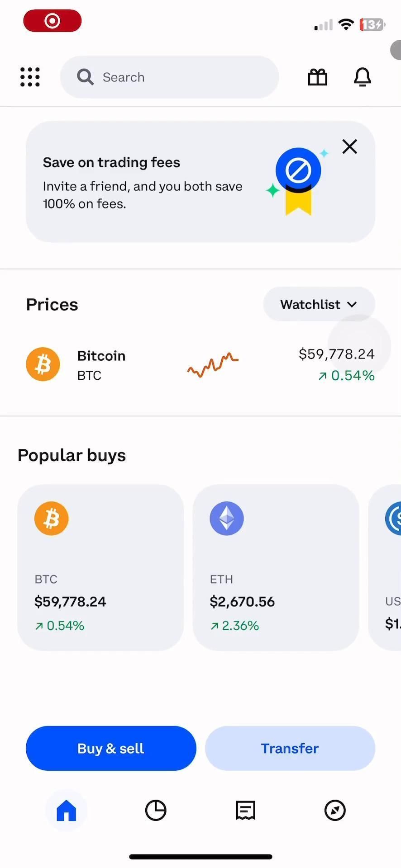401x868 pixels.
Task: Switch to the portfolio pie chart tab
Action: (x=156, y=810)
